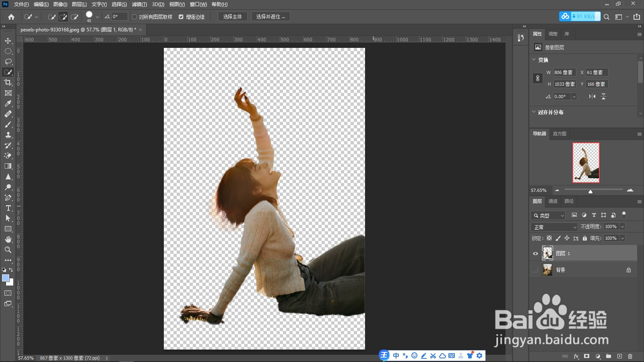The height and width of the screenshot is (362, 644).
Task: Click the delete layer trash icon
Action: tap(630, 356)
